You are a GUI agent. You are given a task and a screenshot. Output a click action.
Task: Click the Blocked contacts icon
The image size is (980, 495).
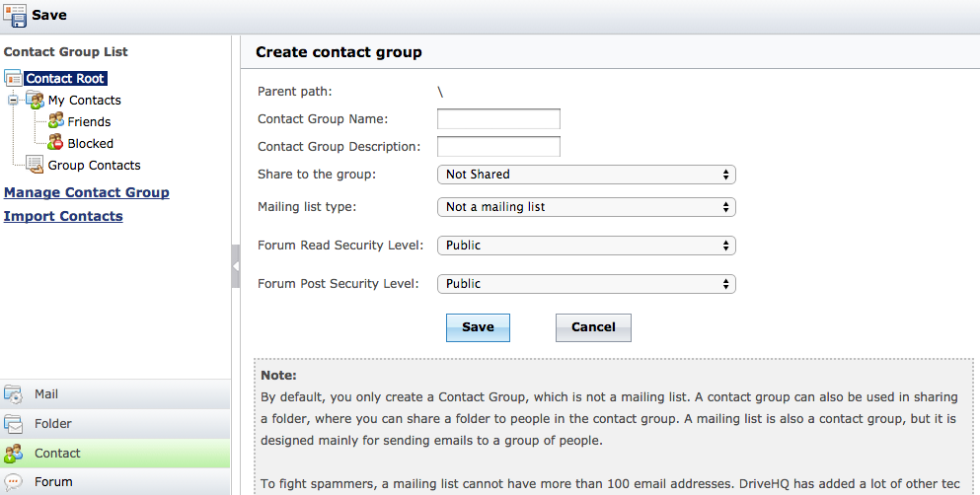coord(55,143)
